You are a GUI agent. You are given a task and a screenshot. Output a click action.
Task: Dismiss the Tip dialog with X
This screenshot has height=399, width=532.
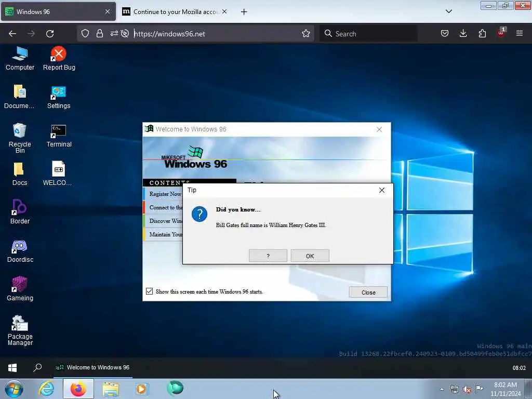[x=382, y=190]
